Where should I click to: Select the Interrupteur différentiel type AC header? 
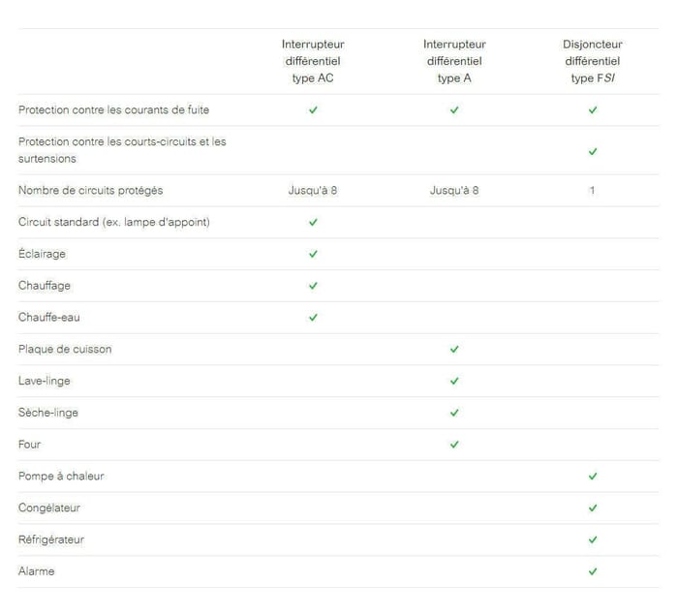click(313, 61)
